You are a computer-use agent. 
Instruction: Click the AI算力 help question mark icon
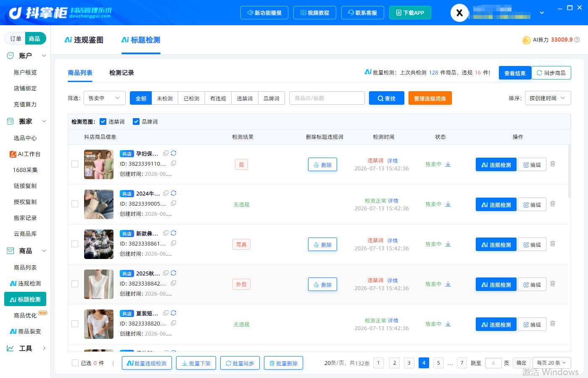[577, 40]
